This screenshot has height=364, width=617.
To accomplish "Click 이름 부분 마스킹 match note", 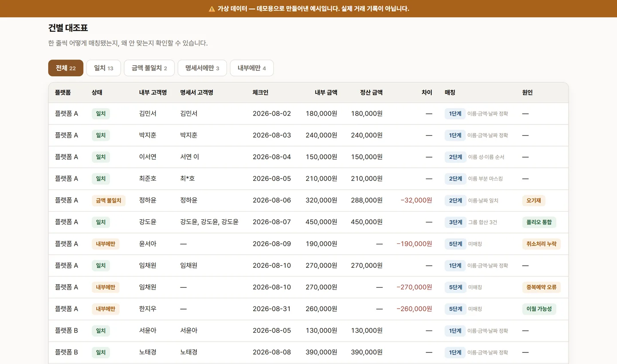I will click(485, 179).
